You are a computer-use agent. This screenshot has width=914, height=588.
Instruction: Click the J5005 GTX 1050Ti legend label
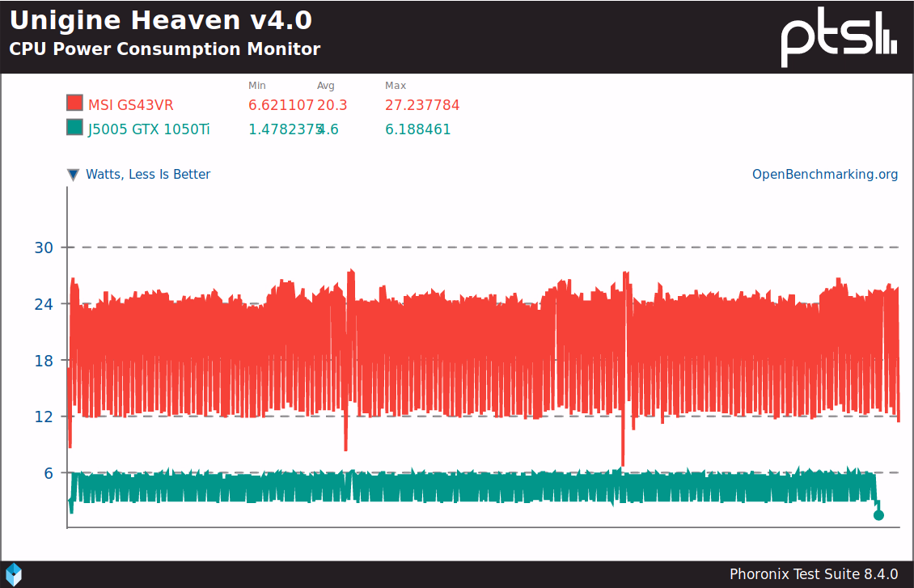pyautogui.click(x=149, y=129)
